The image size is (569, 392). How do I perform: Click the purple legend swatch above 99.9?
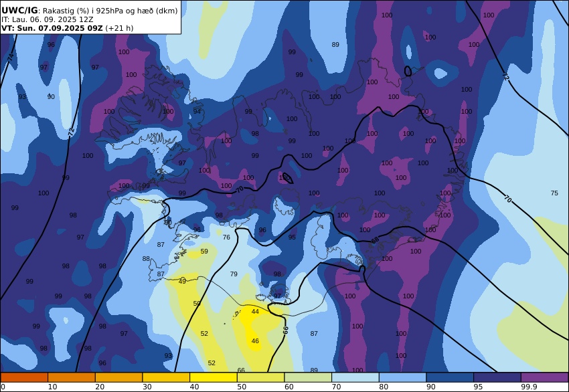tap(545, 377)
